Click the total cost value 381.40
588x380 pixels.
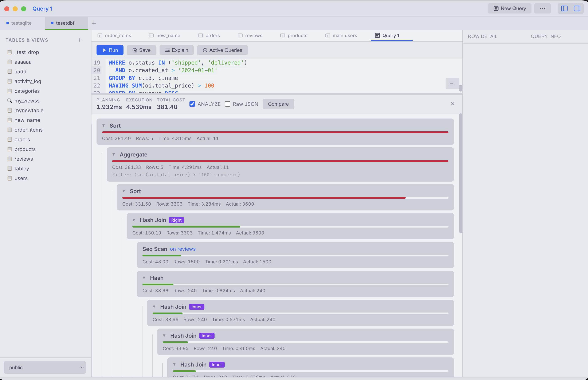point(167,107)
